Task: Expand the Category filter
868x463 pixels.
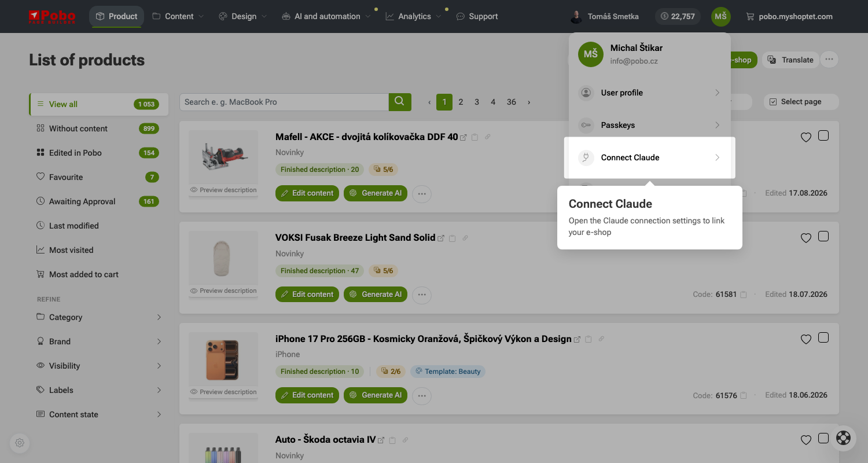Action: [x=98, y=317]
